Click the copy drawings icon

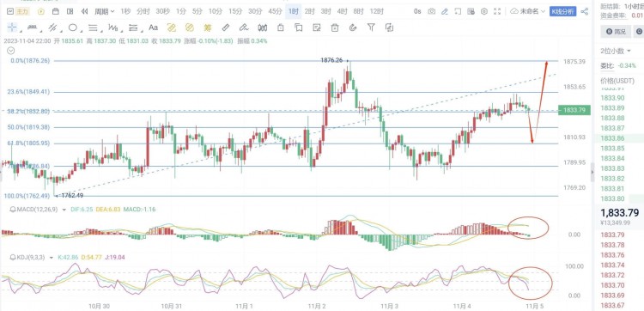[x=299, y=27]
